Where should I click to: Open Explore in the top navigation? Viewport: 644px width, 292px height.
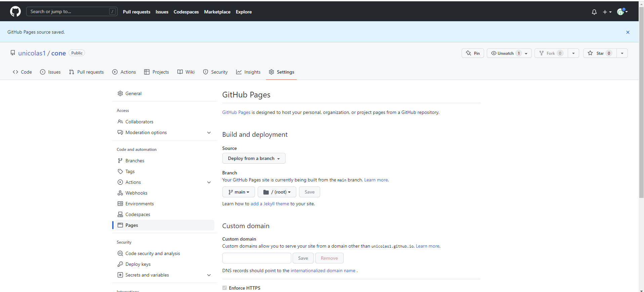[244, 12]
